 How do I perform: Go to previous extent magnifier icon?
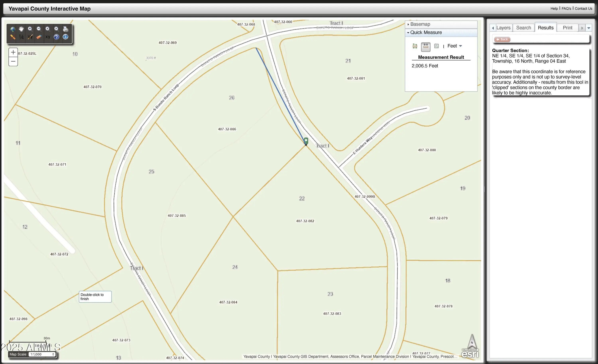click(48, 29)
